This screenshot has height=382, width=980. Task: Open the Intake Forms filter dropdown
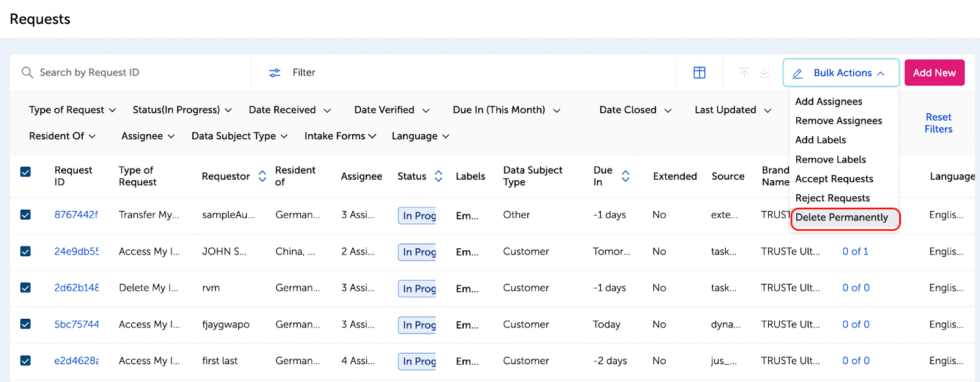pyautogui.click(x=340, y=136)
